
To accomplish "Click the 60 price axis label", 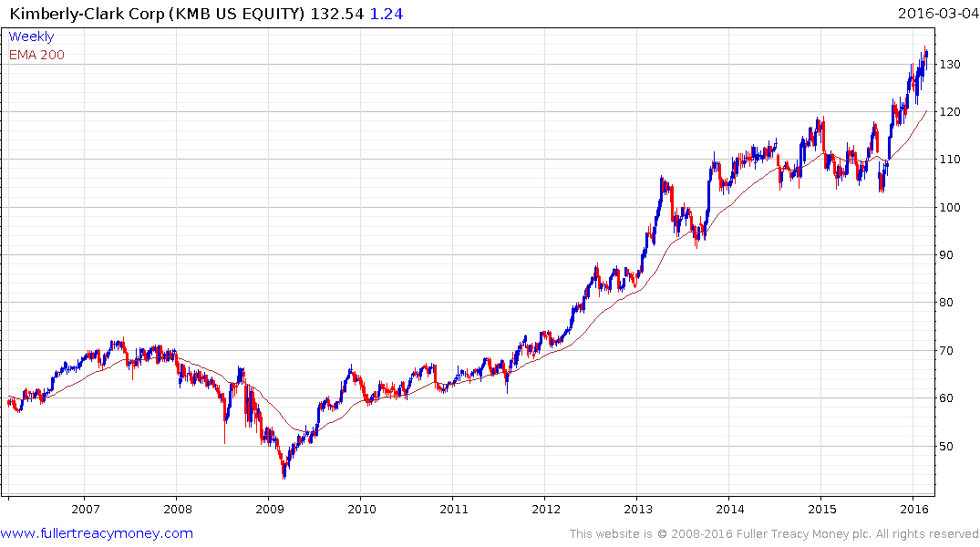I will [x=947, y=398].
